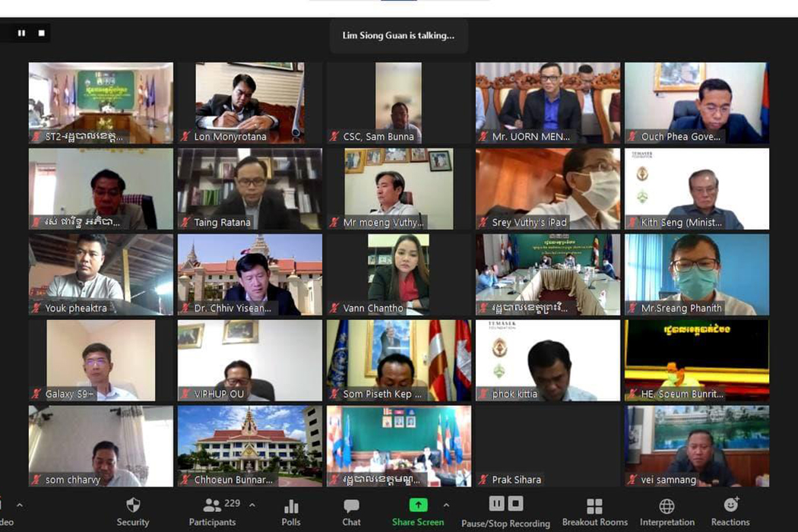Open the Interpretation settings
This screenshot has width=798, height=532.
tap(667, 511)
